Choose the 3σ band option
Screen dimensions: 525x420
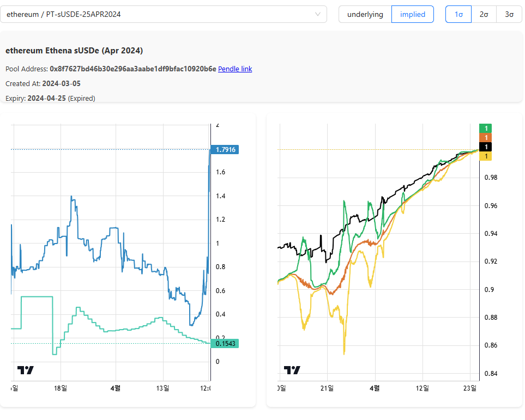[x=509, y=14]
